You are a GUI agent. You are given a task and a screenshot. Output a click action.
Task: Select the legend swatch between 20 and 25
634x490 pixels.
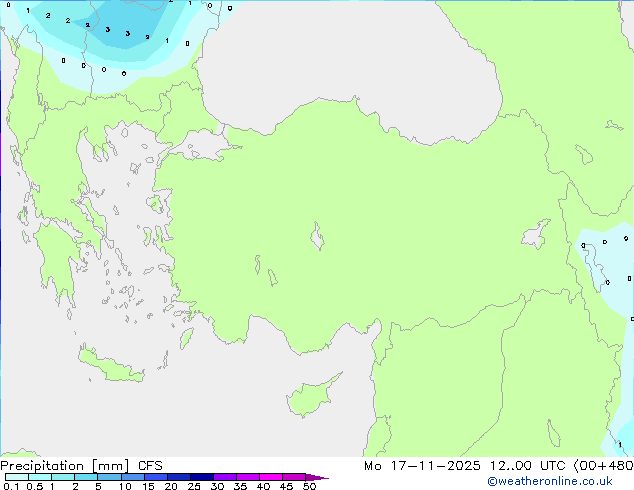point(179,477)
